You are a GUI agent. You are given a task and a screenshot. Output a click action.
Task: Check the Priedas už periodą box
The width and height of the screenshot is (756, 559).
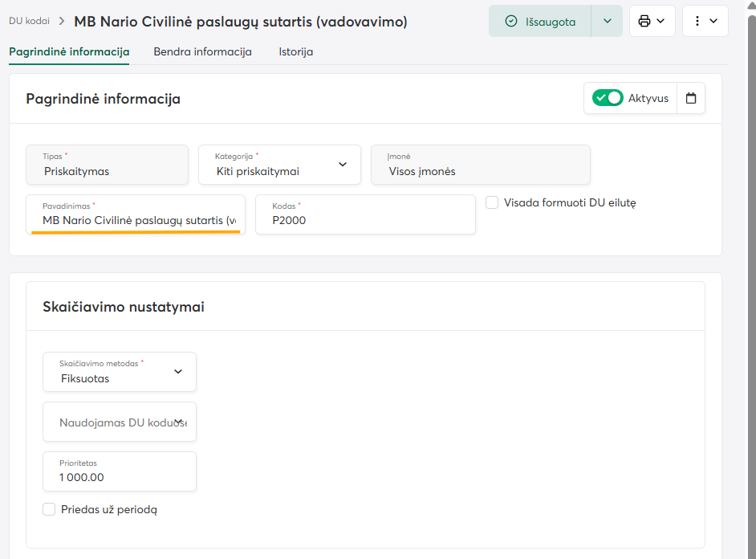tap(49, 509)
